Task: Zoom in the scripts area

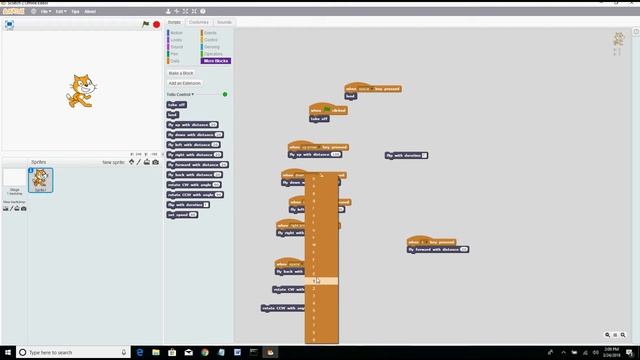Action: coord(623,335)
